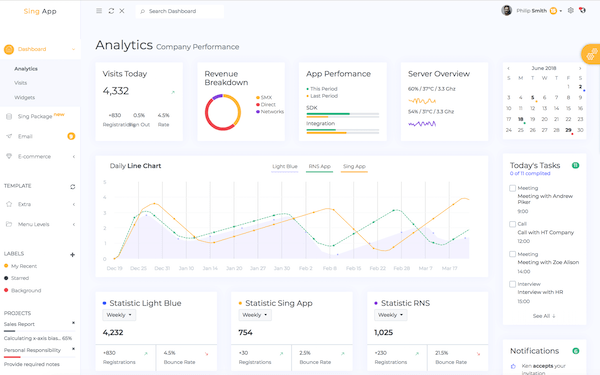Check the Call with HT Company task
Viewport: 600px width, 375px height.
[512, 224]
